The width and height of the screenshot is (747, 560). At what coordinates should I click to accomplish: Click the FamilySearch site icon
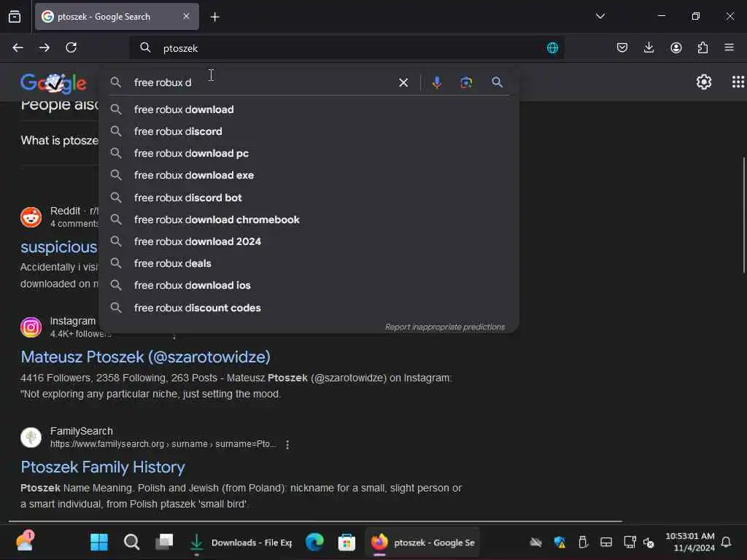point(31,437)
